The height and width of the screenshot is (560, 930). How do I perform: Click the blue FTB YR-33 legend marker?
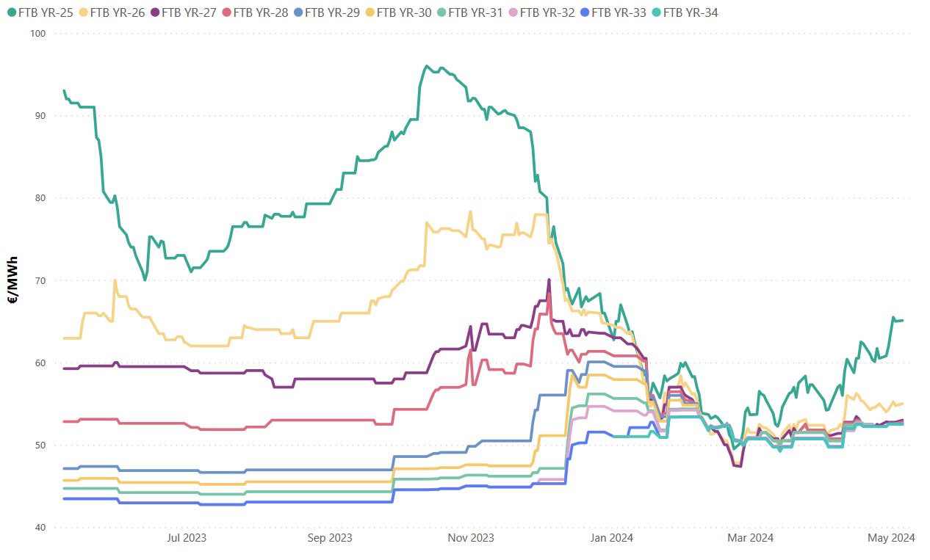(x=584, y=12)
